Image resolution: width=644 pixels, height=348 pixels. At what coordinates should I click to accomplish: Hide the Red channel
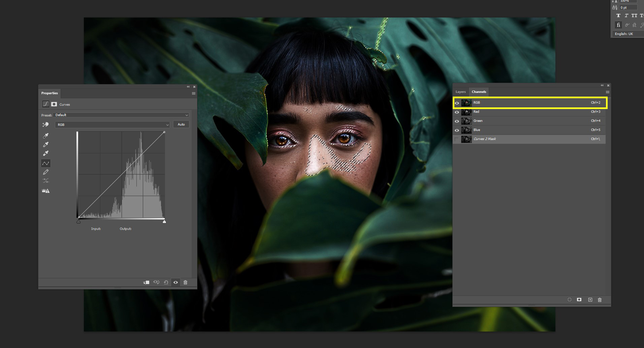click(x=457, y=112)
